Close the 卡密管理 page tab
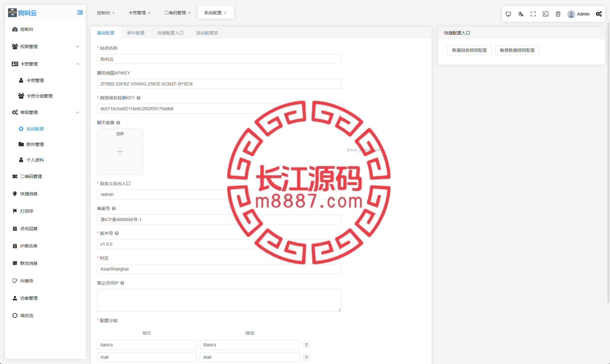 [x=150, y=13]
